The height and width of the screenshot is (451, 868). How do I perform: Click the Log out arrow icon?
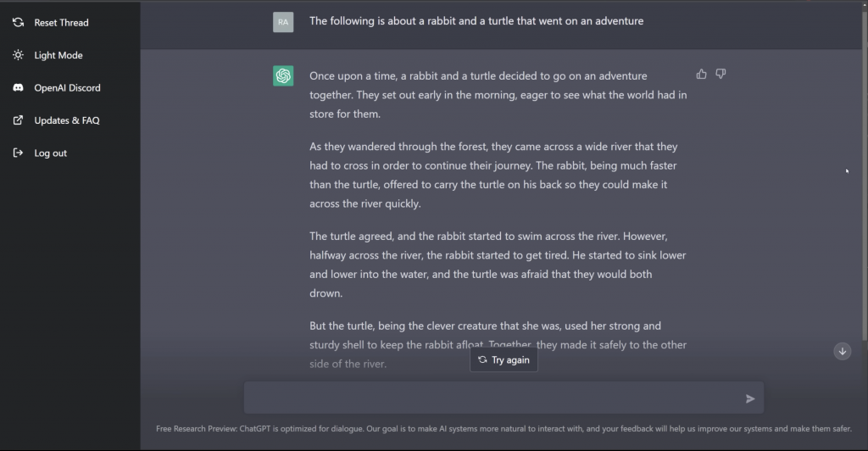click(18, 153)
